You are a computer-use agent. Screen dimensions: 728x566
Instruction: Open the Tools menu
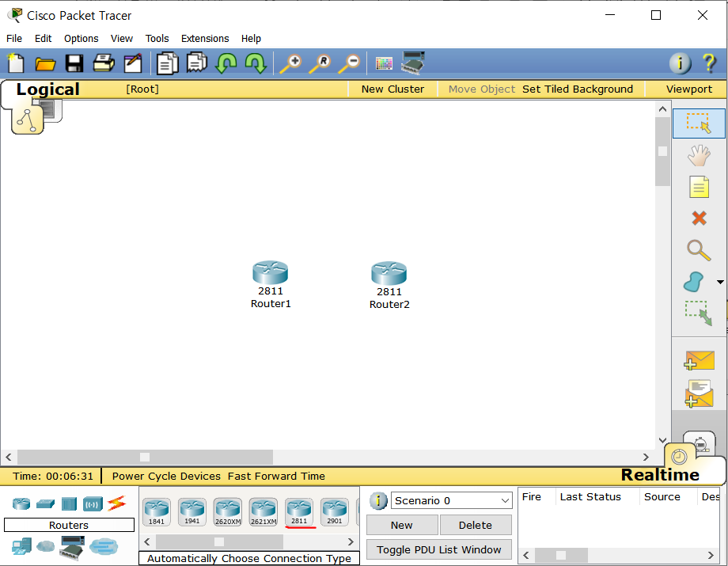click(157, 39)
